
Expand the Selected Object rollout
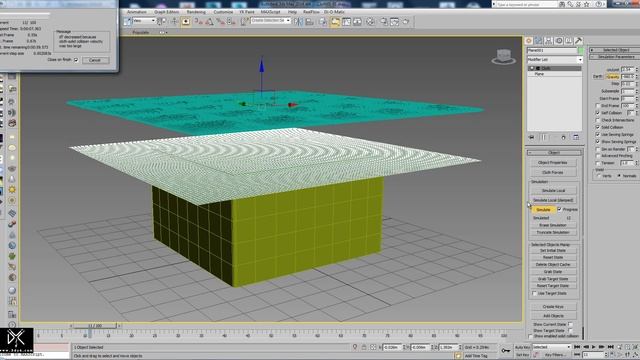point(616,50)
